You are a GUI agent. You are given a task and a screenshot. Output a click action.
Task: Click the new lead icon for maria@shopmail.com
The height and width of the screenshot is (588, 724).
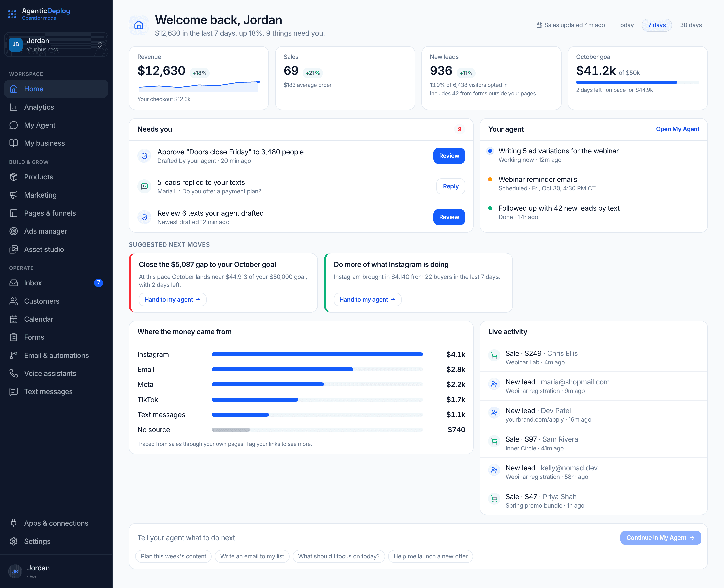[494, 384]
